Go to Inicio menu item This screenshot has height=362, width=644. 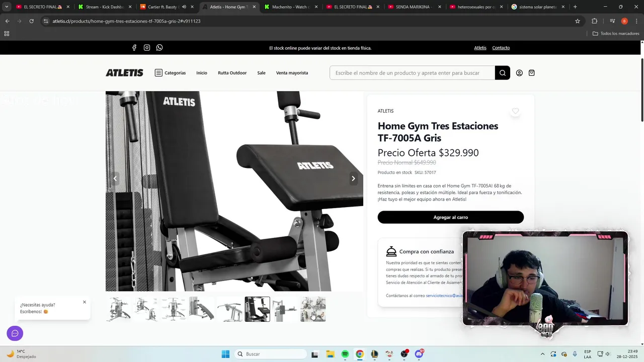(x=202, y=73)
